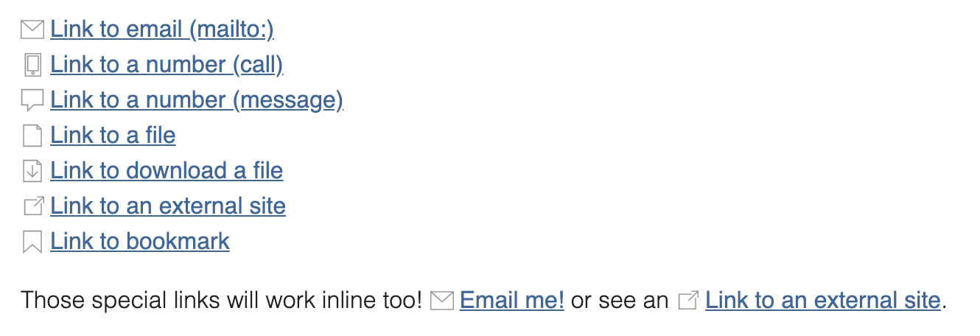Image resolution: width=980 pixels, height=336 pixels.
Task: Open the Link to email (mailto:) link
Action: (162, 29)
